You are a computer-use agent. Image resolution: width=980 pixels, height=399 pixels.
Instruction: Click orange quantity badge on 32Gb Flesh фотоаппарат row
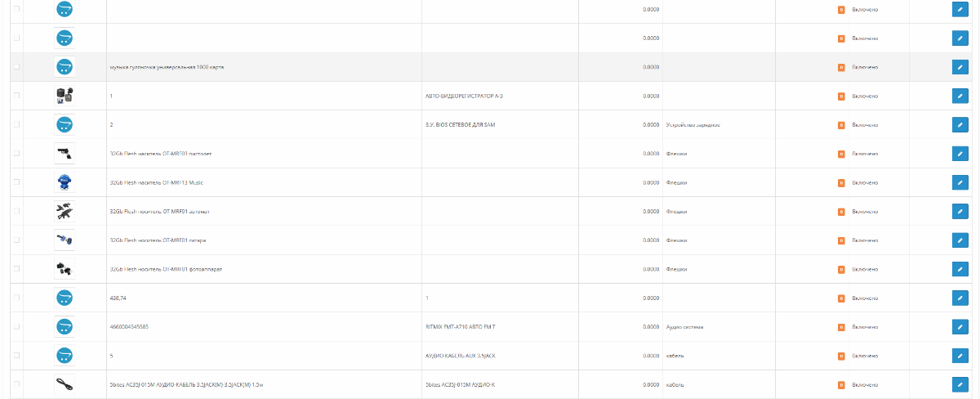(x=841, y=269)
